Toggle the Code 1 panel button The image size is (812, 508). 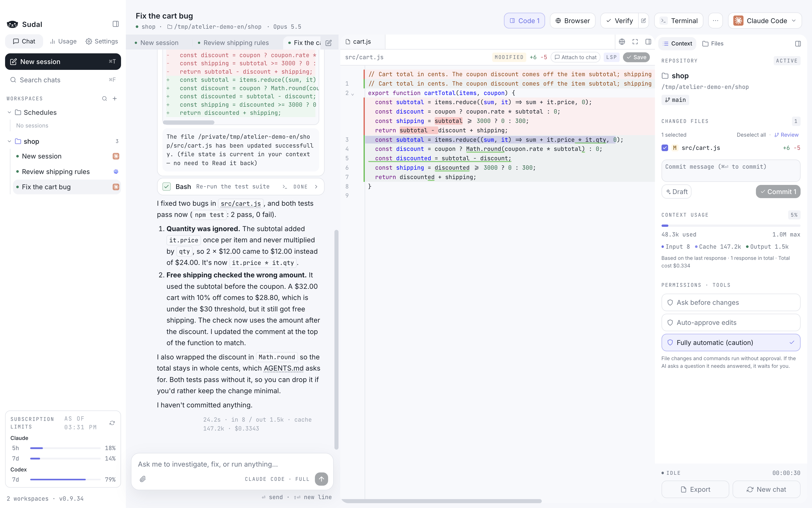524,21
